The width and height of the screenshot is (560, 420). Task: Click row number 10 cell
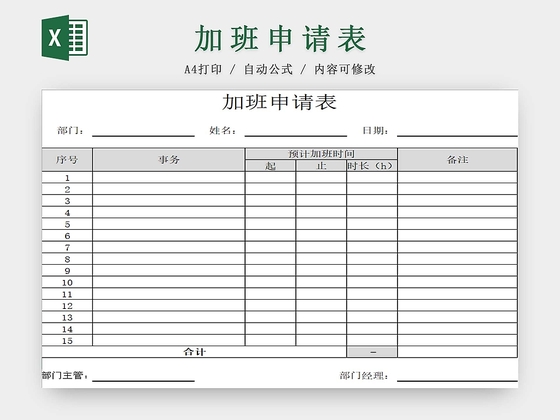pos(67,282)
